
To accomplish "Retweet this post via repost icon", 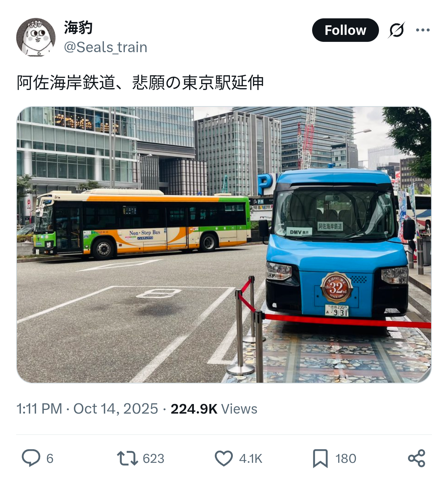I will coord(127,458).
